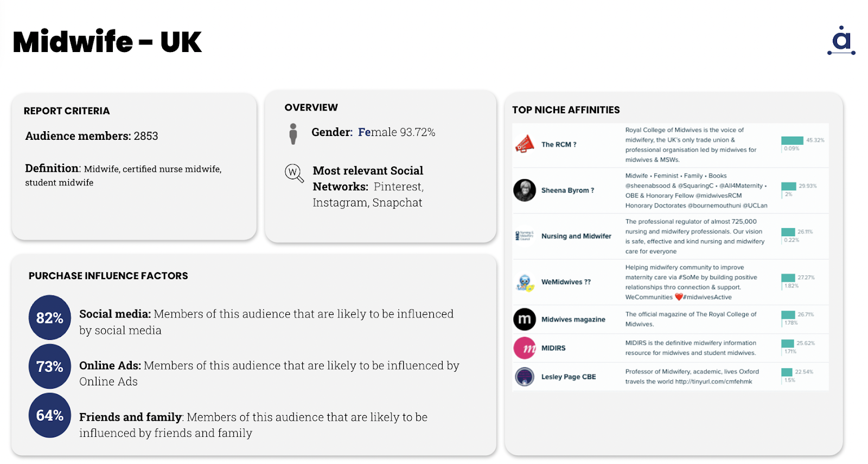Viewport: 868px width, 464px height.
Task: Click the WeMidwives avatar icon
Action: click(x=525, y=282)
